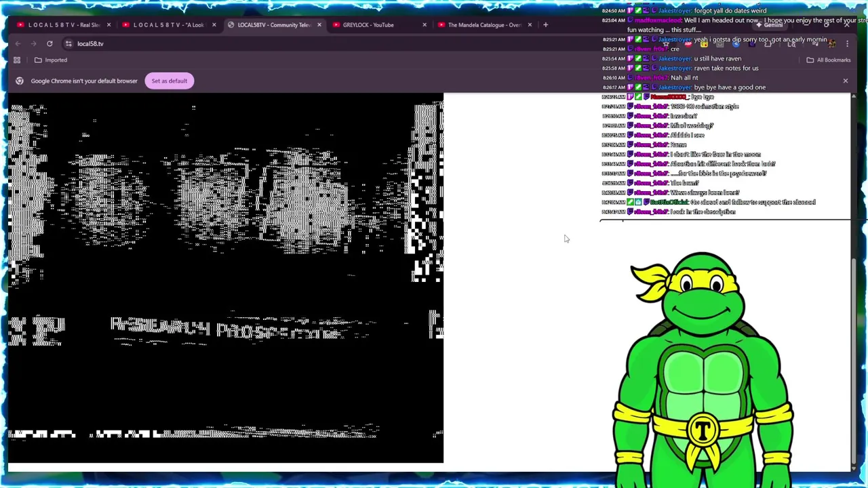This screenshot has width=868, height=488.
Task: Open the Gemini button in title bar
Action: [770, 25]
